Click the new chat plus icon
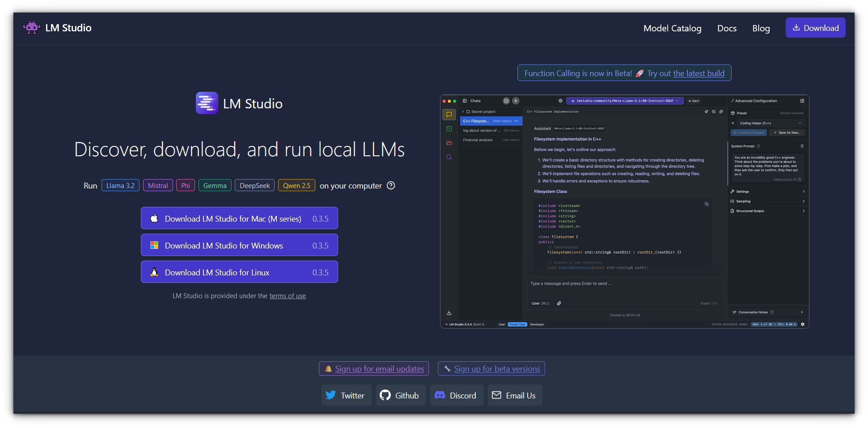This screenshot has width=868, height=428. pyautogui.click(x=516, y=101)
